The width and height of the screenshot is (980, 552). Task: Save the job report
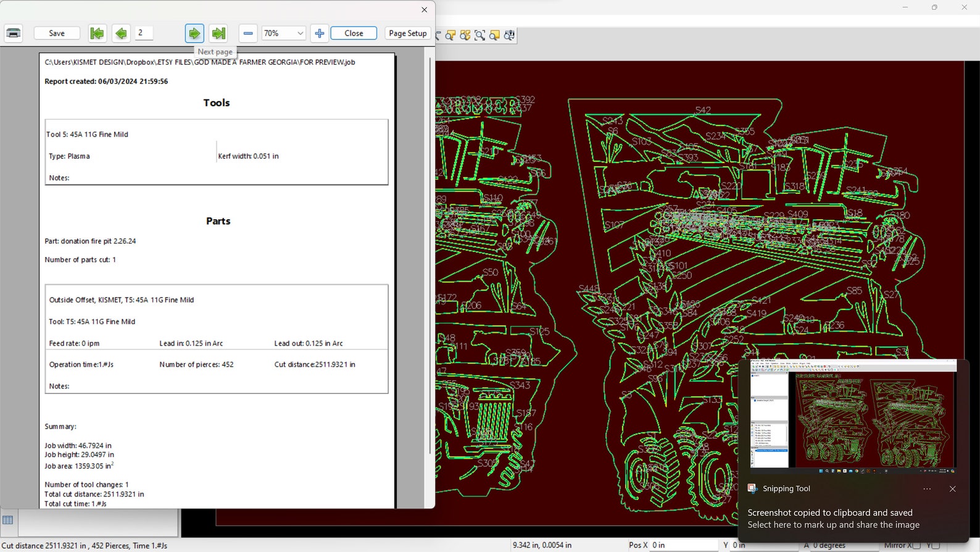tap(57, 33)
